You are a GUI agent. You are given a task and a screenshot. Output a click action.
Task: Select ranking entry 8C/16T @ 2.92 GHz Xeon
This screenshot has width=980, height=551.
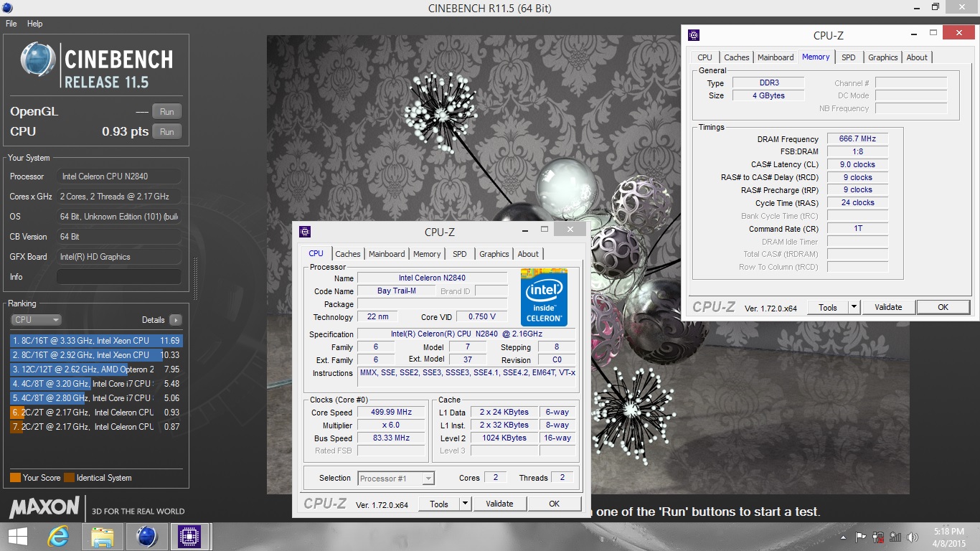pyautogui.click(x=96, y=355)
